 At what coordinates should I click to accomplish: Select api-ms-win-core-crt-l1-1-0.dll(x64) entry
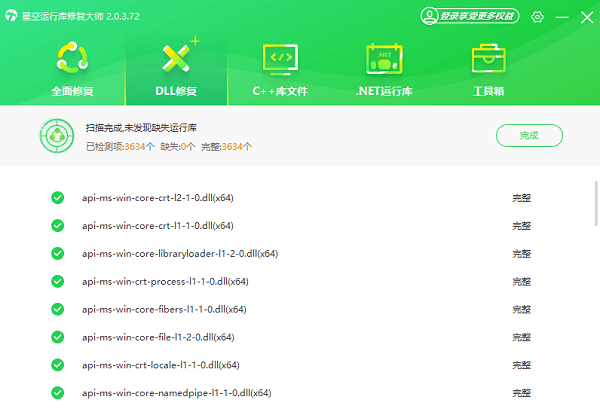pyautogui.click(x=158, y=226)
